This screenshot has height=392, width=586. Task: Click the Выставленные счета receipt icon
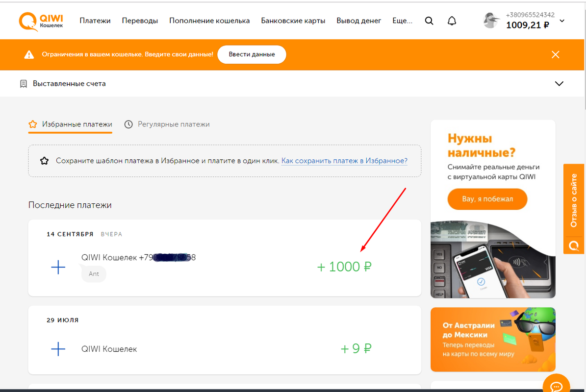coord(24,84)
